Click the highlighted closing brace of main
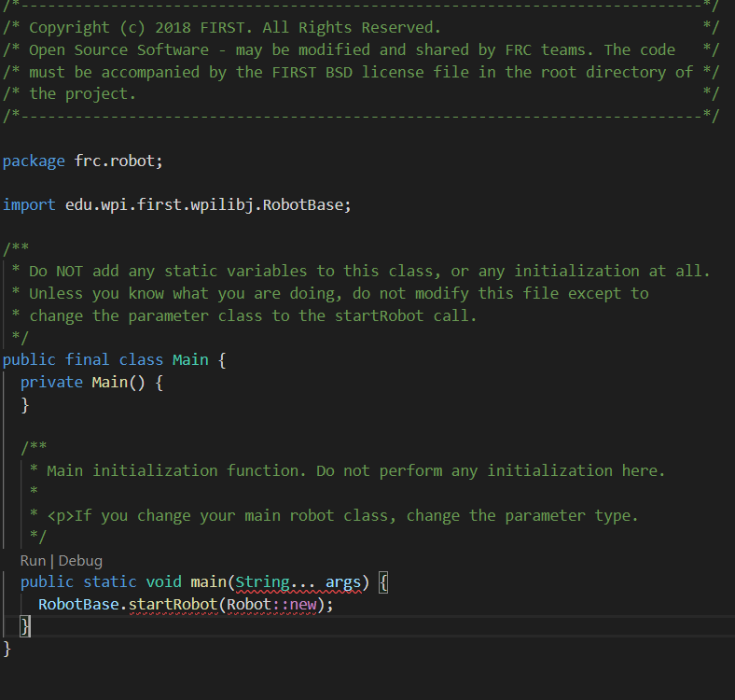The height and width of the screenshot is (700, 735). (x=25, y=627)
